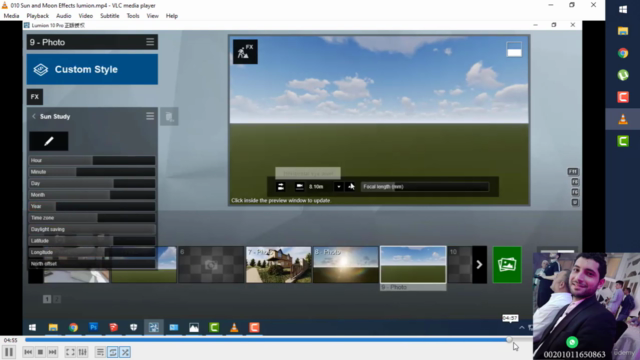
Task: Click VLC next media button
Action: click(52, 352)
